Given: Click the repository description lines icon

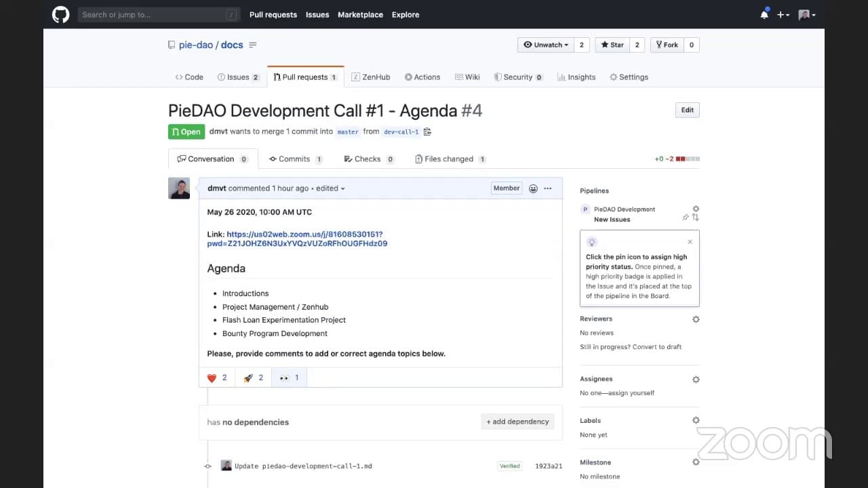Looking at the screenshot, I should click(x=253, y=45).
